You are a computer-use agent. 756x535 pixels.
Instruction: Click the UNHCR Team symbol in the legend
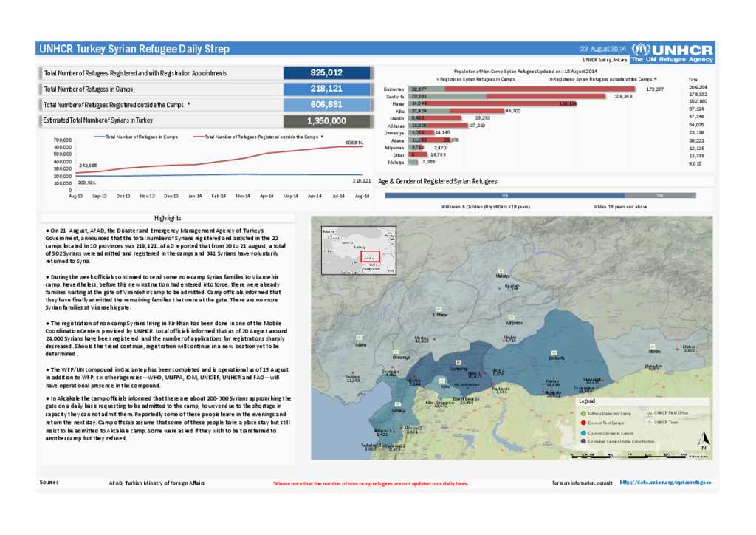click(x=649, y=423)
